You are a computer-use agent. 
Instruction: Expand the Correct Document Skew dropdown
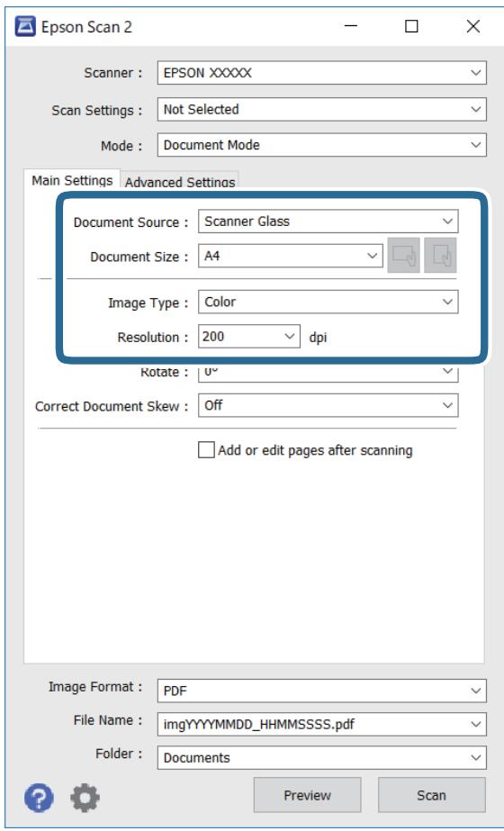tap(328, 405)
